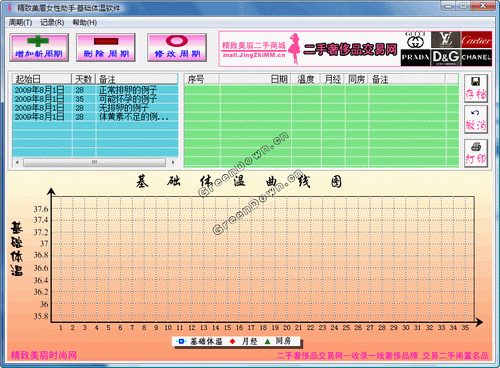Click the Gucci logo in the banner
This screenshot has height=368, width=500.
tap(415, 40)
